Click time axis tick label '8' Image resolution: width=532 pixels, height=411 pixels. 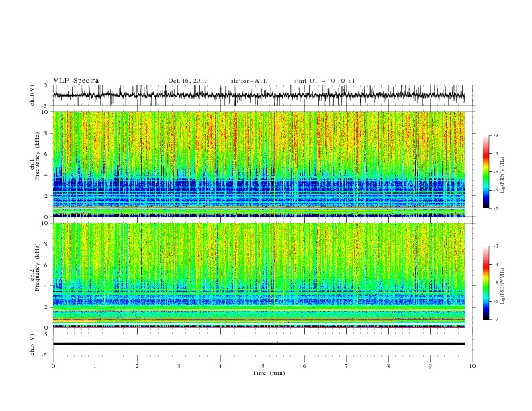pyautogui.click(x=388, y=366)
